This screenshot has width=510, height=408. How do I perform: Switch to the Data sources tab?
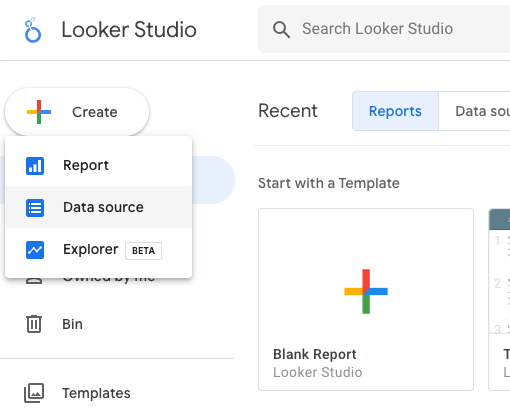point(474,111)
